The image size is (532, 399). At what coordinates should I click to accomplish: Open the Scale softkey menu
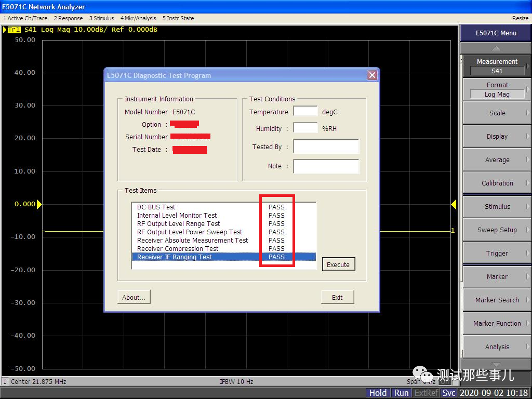tap(497, 113)
